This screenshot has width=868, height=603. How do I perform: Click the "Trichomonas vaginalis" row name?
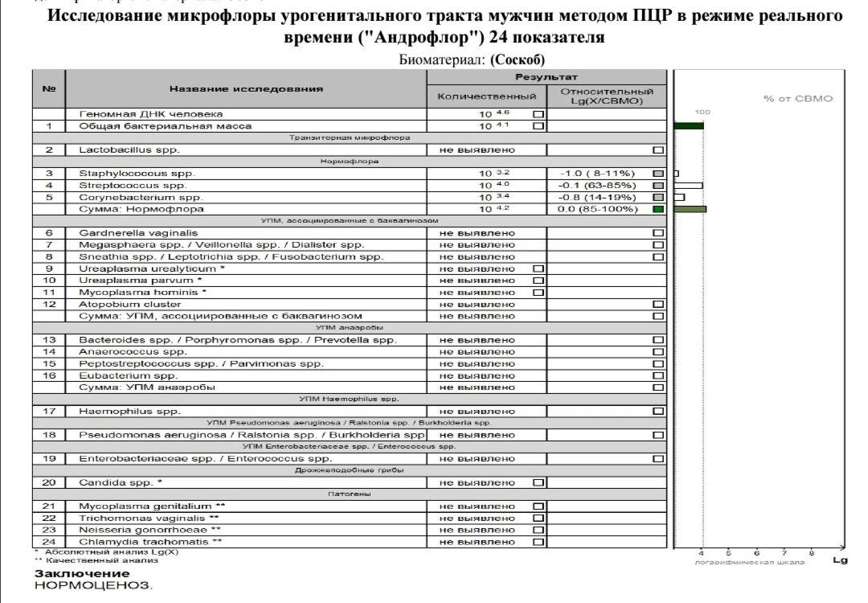pyautogui.click(x=149, y=519)
